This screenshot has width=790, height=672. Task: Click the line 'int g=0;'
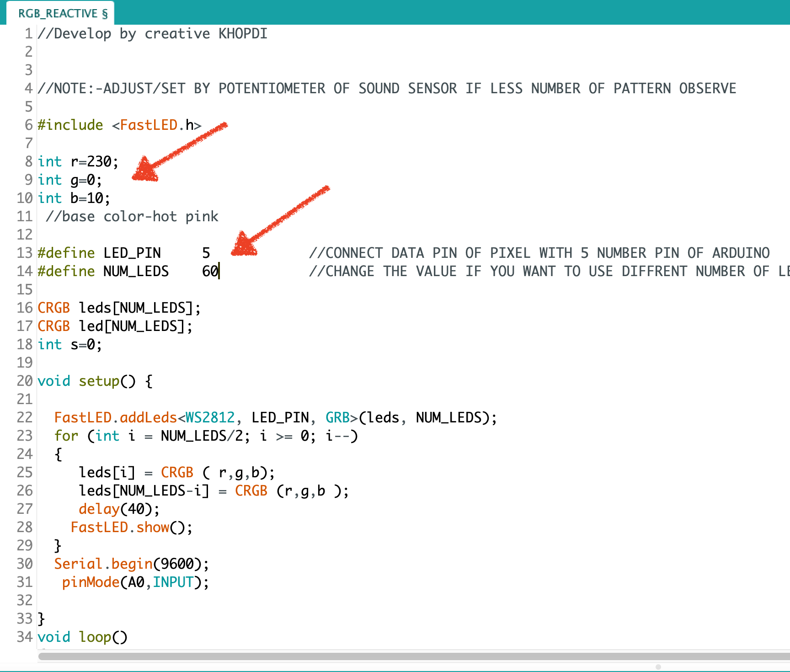click(69, 180)
